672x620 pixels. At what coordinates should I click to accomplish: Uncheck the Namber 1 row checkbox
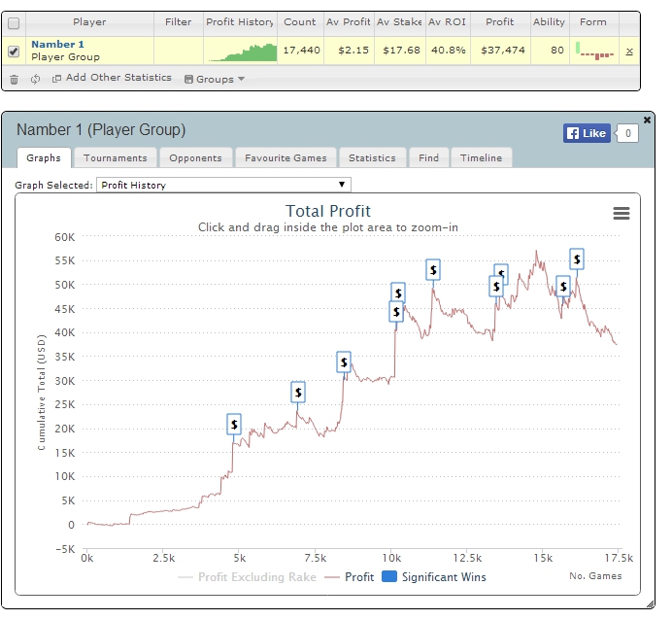click(14, 52)
